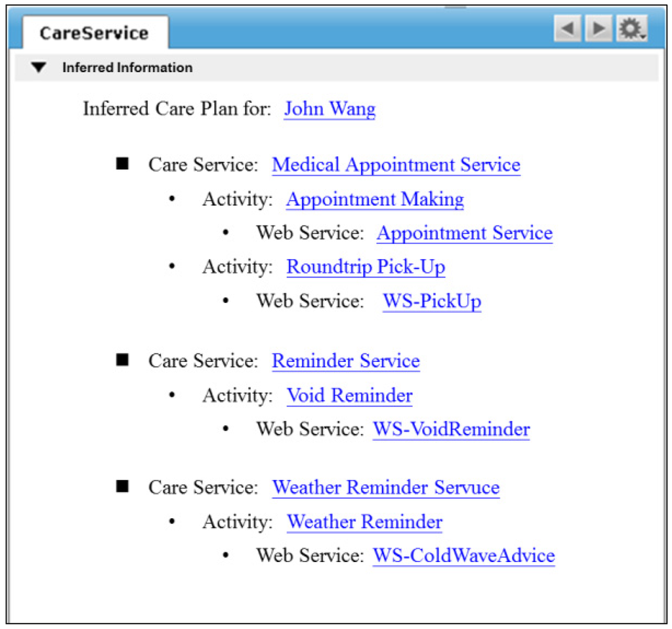This screenshot has height=629, width=672.
Task: Click the Inferred Information header label
Action: pos(127,68)
